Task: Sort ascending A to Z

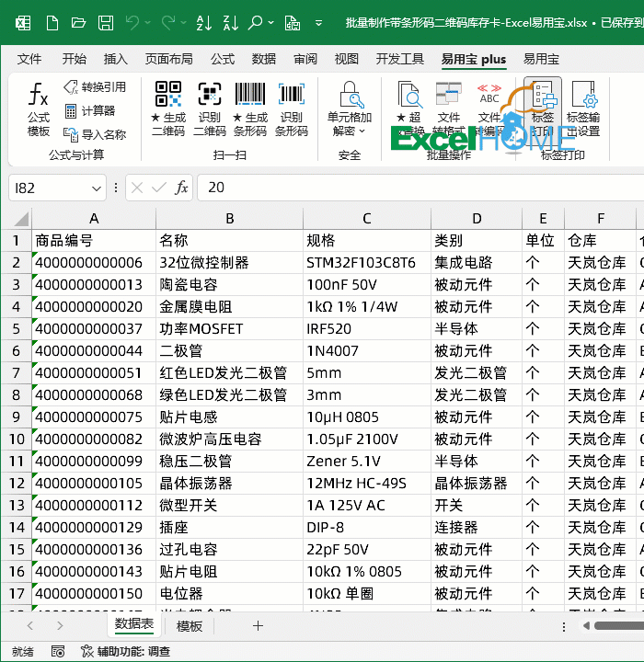Action: (204, 22)
